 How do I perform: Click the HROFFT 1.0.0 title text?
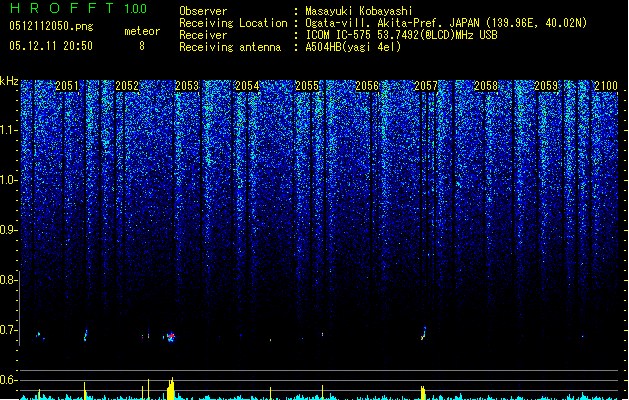(x=79, y=8)
